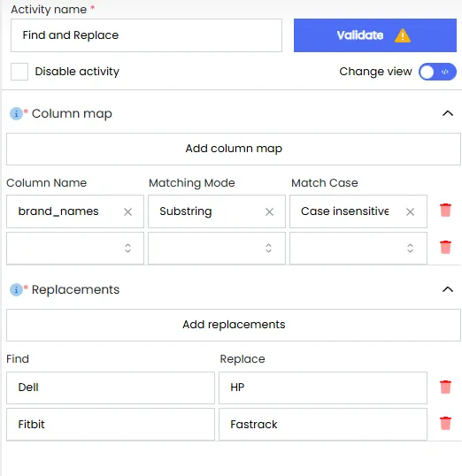This screenshot has width=462, height=476.
Task: Open the empty Match Case dropdown
Action: [x=358, y=248]
